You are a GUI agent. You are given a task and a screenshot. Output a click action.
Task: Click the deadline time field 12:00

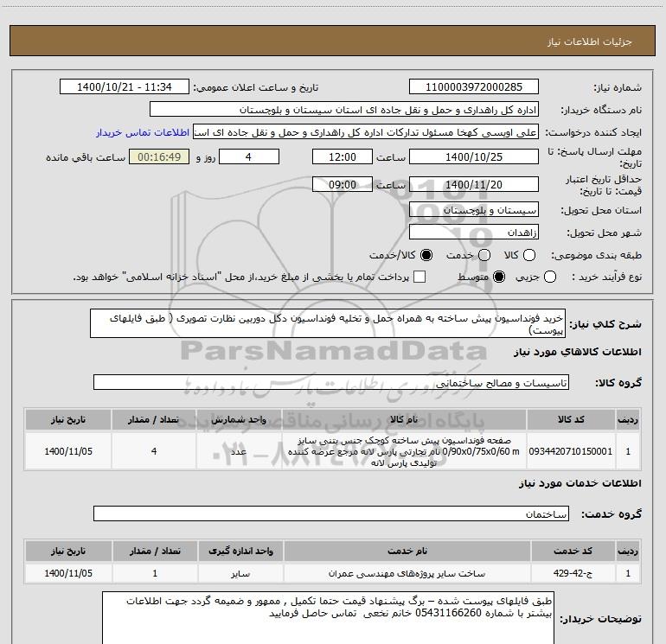343,157
